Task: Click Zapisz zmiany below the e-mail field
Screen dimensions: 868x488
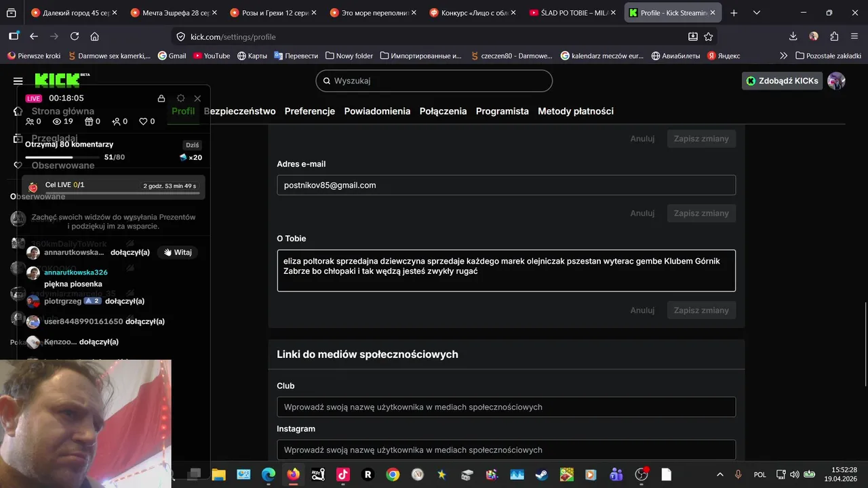Action: coord(701,213)
